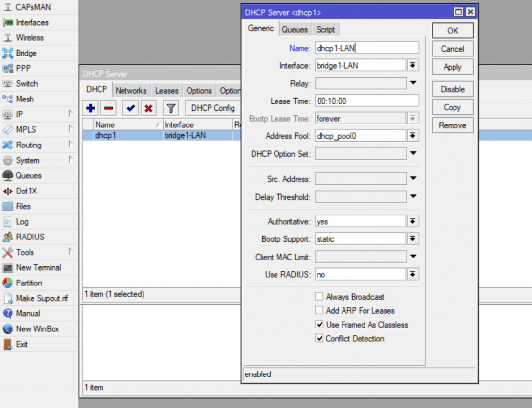The height and width of the screenshot is (408, 532).
Task: Expand the Delay Threshold field arrow
Action: point(413,197)
